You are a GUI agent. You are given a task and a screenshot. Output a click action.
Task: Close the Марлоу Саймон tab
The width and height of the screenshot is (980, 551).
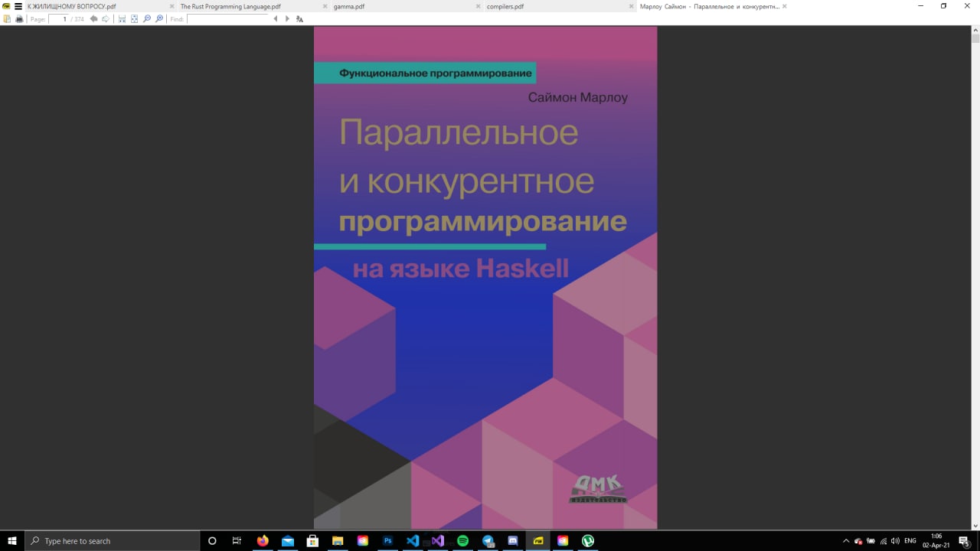(785, 6)
